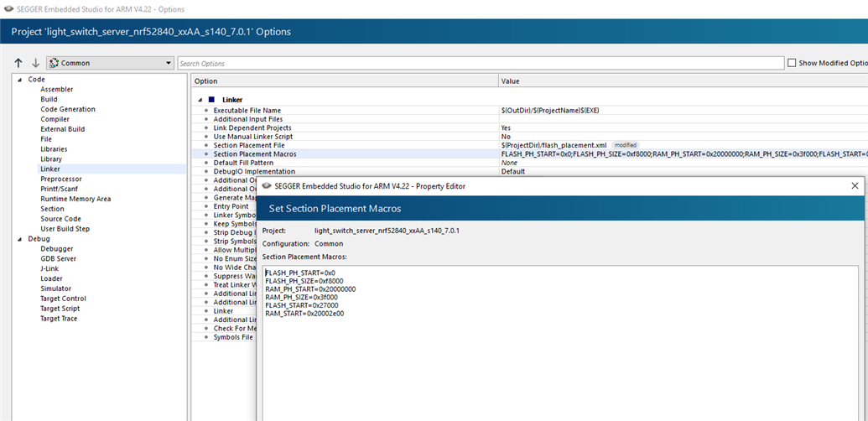Viewport: 868px width, 421px height.
Task: Select File category in tree
Action: [46, 139]
